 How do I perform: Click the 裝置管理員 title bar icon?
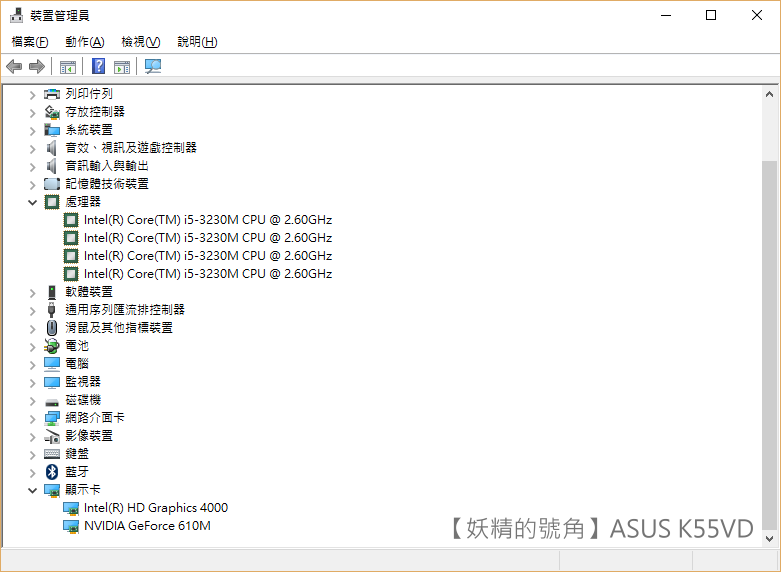(16, 15)
